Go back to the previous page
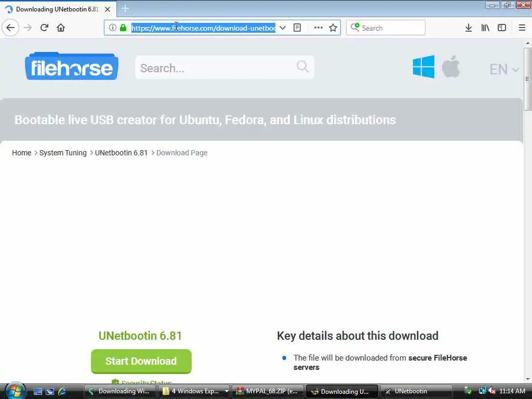Screen dimensions: 532x399 10,28
